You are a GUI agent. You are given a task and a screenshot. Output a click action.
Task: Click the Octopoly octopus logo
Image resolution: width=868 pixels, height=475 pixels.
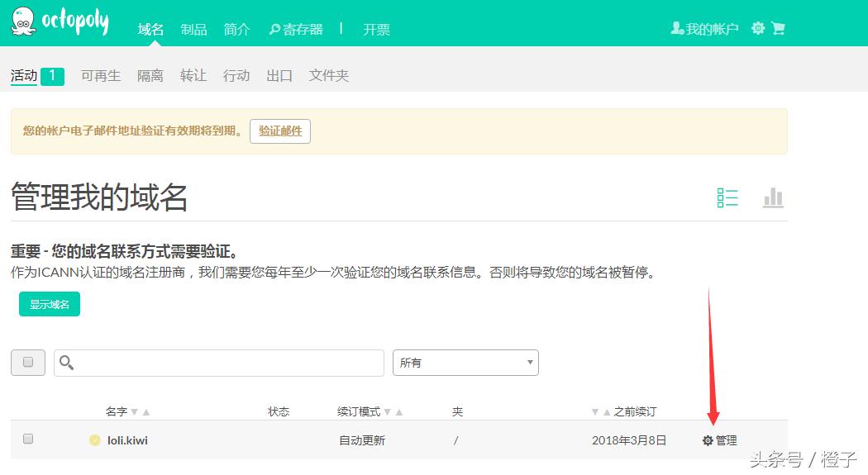[x=60, y=22]
